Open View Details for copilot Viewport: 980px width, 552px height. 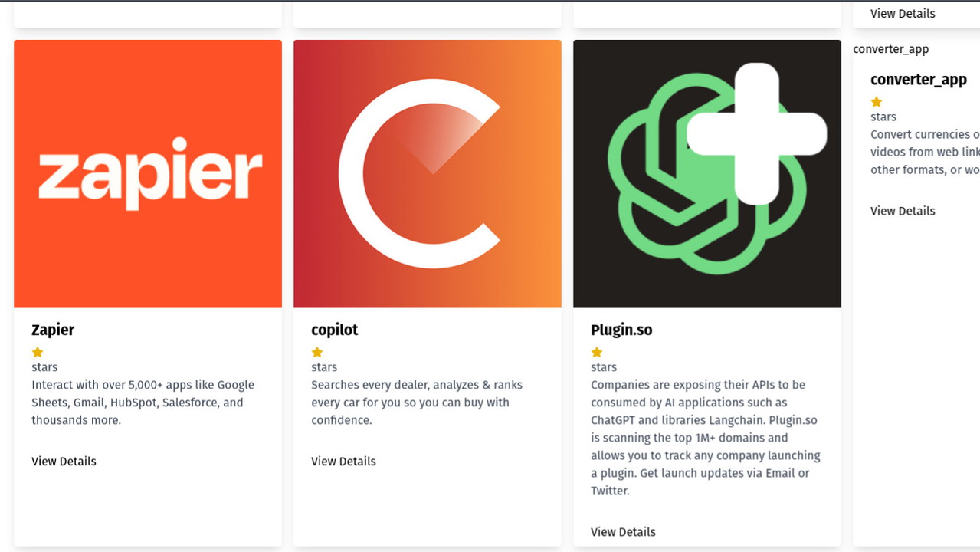click(343, 462)
